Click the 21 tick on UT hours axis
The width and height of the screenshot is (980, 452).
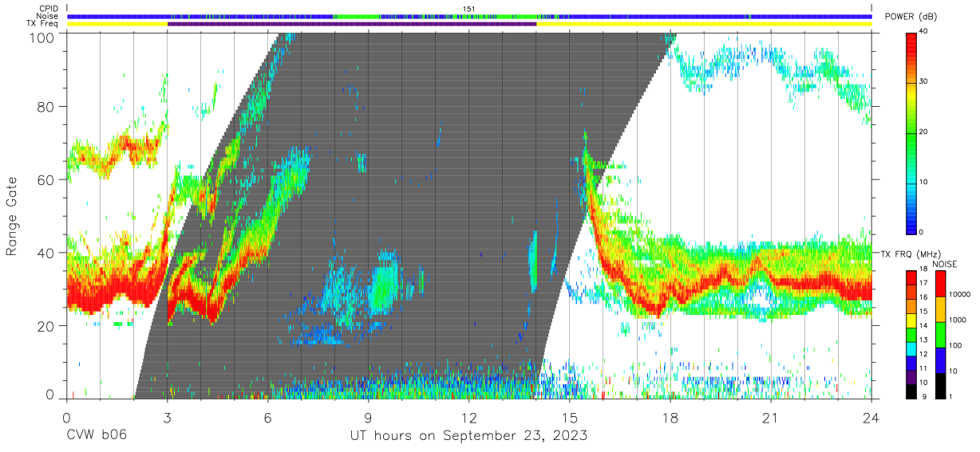[x=770, y=417]
